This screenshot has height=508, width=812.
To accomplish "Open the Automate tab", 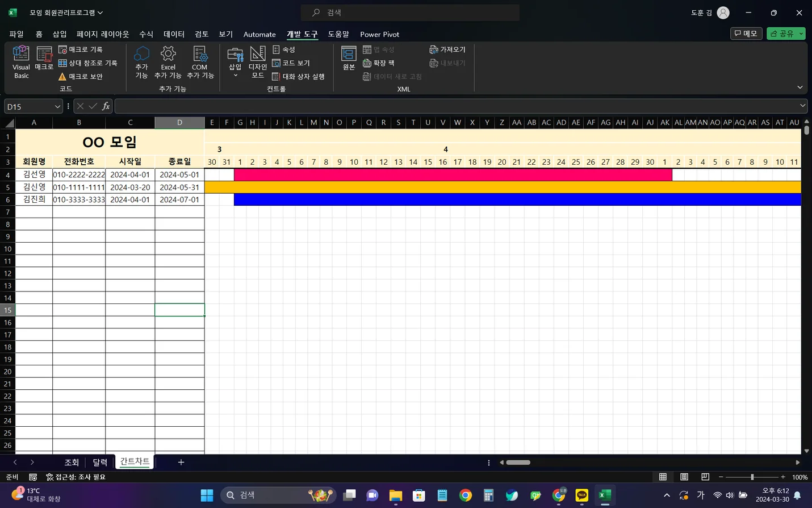I will 259,34.
